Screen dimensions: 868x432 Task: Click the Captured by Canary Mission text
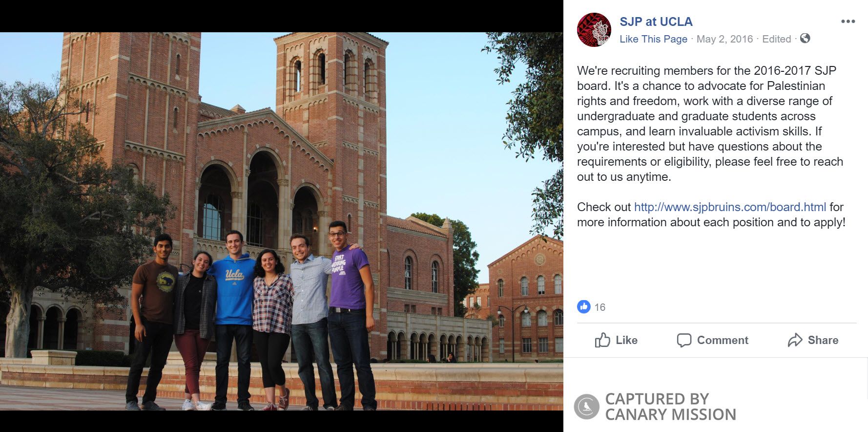pos(670,407)
